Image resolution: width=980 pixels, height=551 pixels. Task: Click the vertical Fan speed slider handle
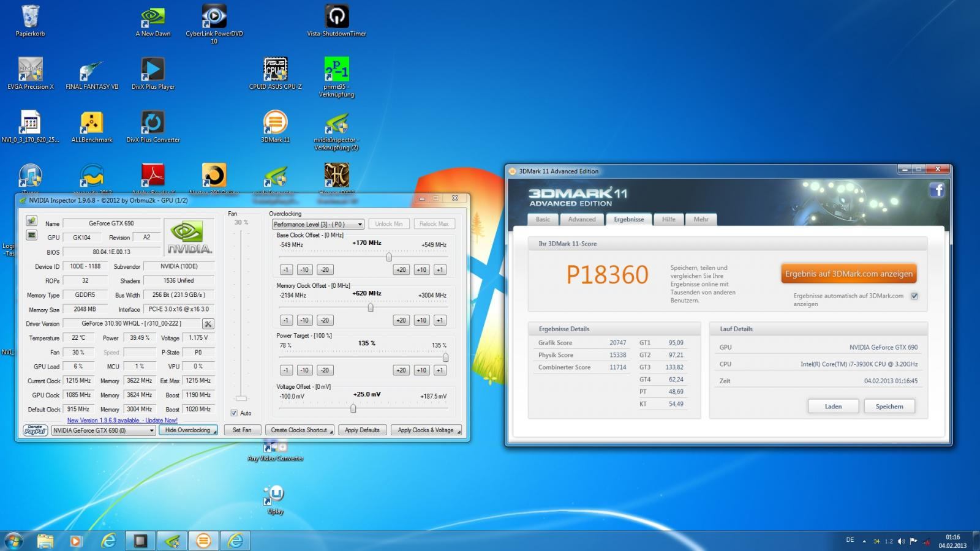[242, 399]
